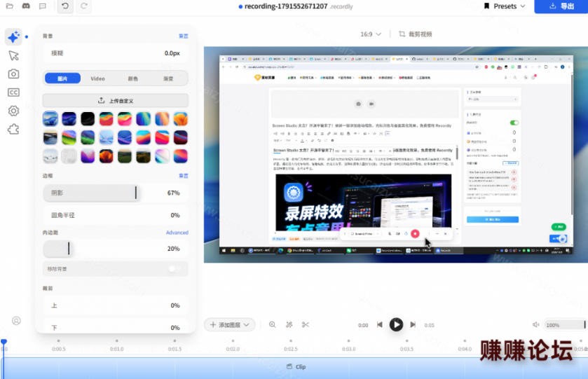Select the gradient background tab

[x=168, y=78]
